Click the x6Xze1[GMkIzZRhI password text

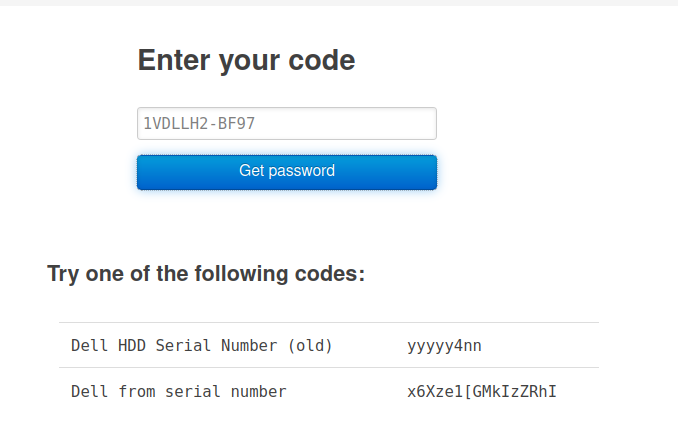click(482, 391)
